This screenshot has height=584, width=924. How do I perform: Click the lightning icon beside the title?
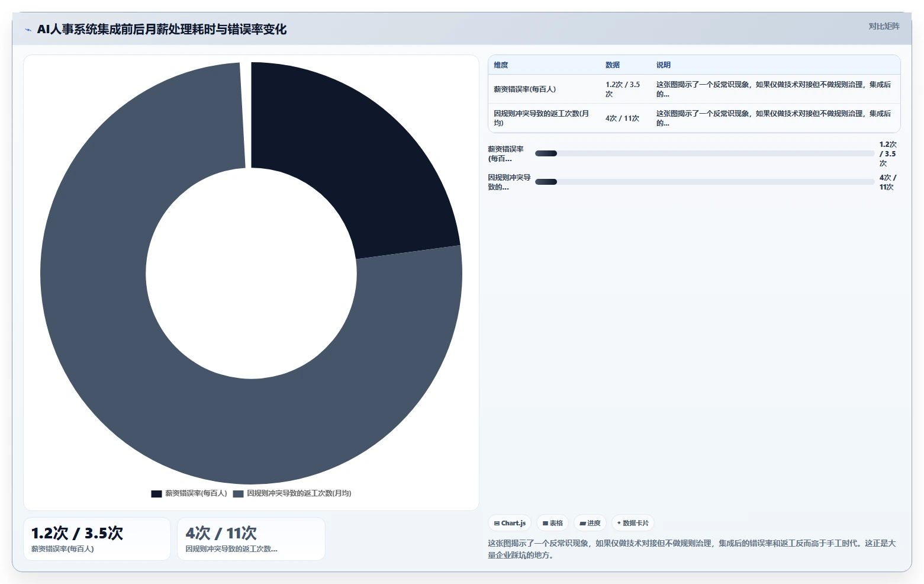28,30
